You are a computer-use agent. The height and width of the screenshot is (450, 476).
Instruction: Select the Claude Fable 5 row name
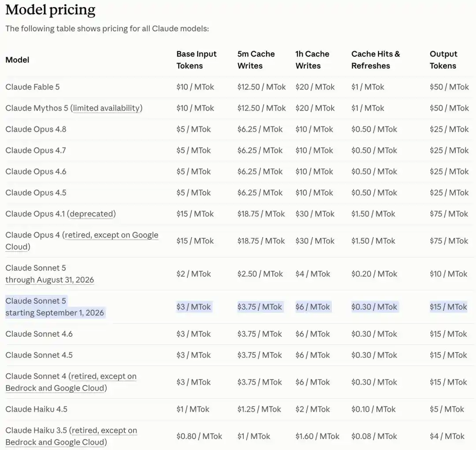click(x=33, y=87)
